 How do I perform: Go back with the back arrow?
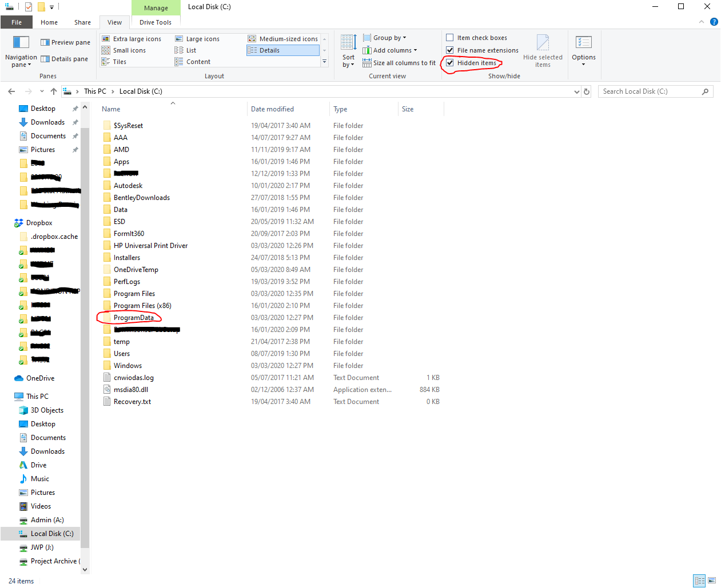tap(11, 91)
